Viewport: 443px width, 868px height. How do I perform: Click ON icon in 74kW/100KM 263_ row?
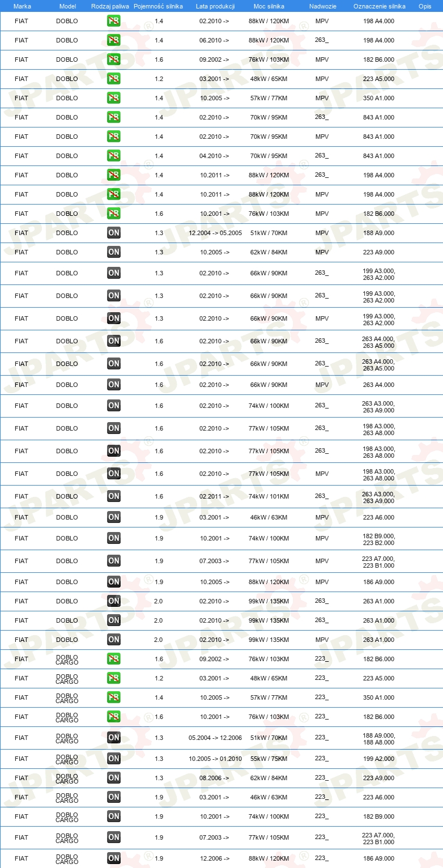pos(114,406)
